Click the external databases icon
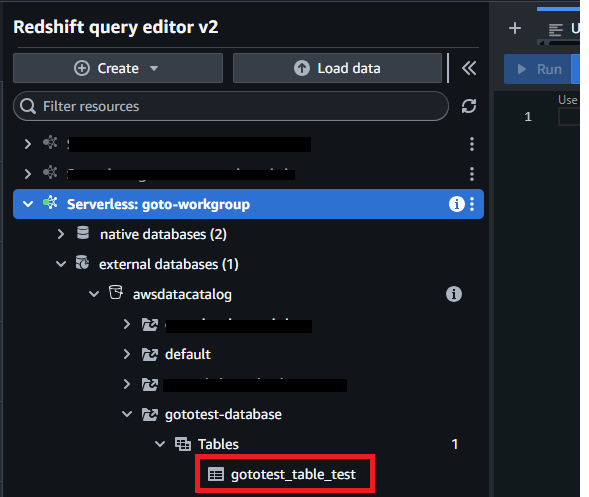Screen dimensions: 589x497 (82, 262)
